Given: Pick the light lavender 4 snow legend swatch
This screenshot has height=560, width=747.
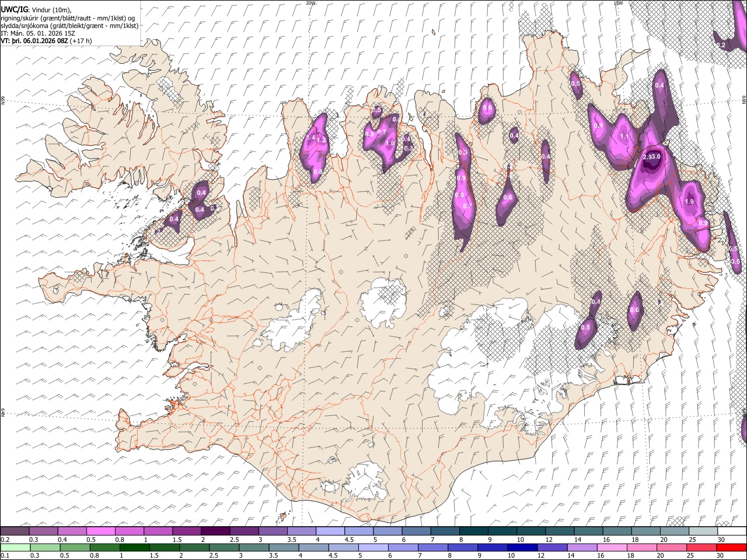Looking at the screenshot, I should [x=330, y=531].
